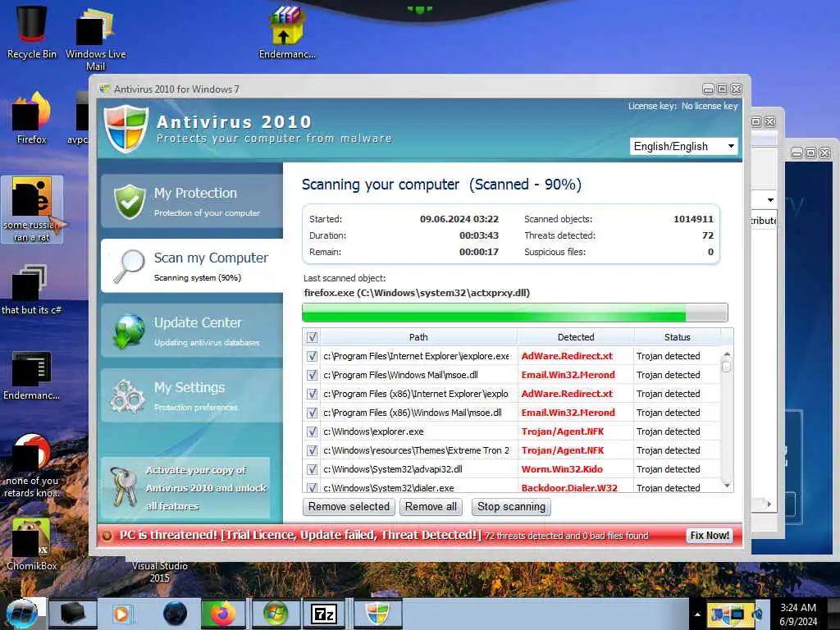Open 7-Zip from the taskbar
The width and height of the screenshot is (840, 630).
click(x=324, y=614)
